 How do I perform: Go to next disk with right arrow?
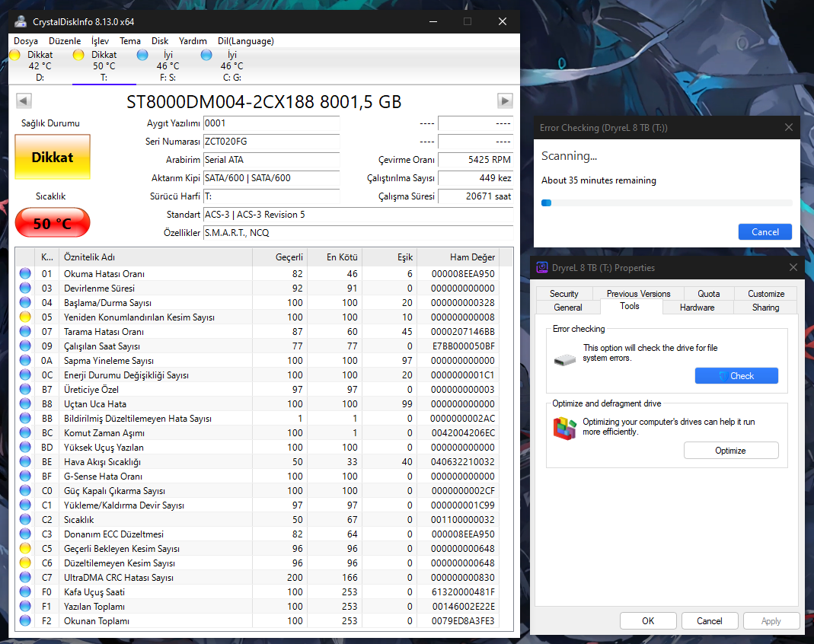[x=505, y=100]
